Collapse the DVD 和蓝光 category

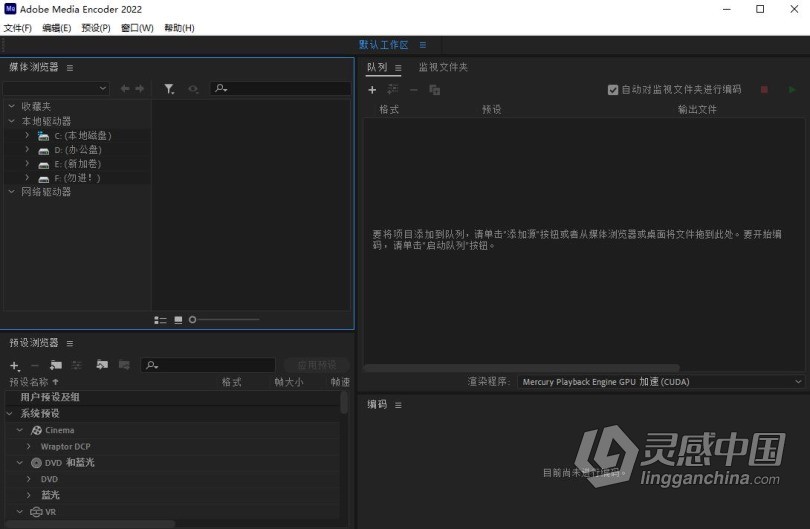tap(20, 463)
